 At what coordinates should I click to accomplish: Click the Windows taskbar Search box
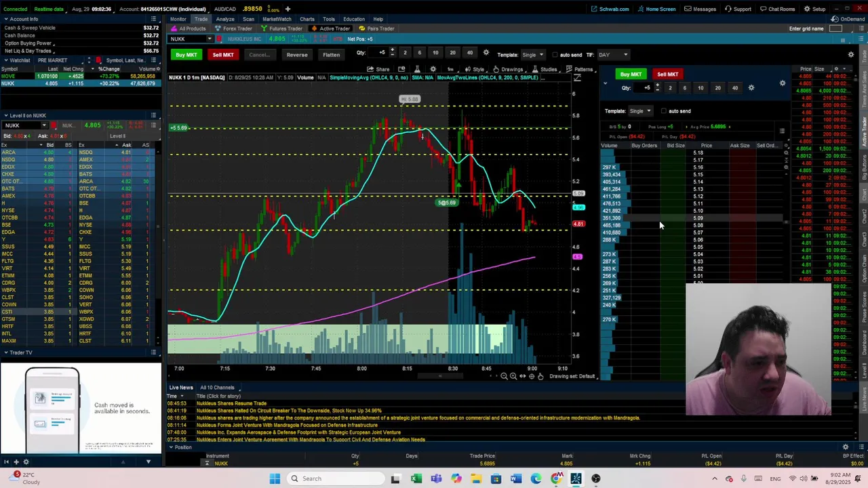(334, 479)
